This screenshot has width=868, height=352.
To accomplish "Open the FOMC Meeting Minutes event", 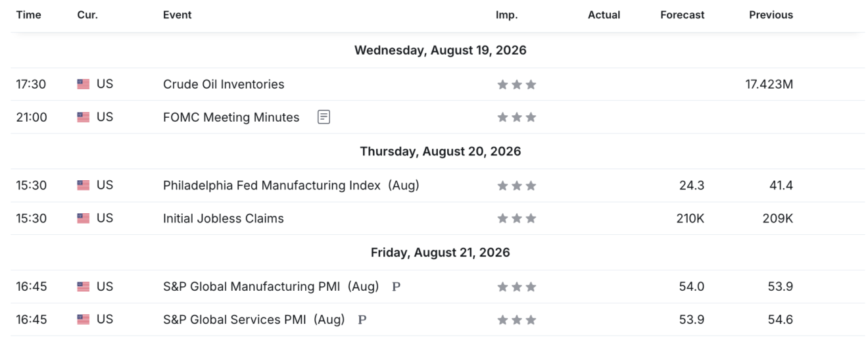I will [x=231, y=117].
